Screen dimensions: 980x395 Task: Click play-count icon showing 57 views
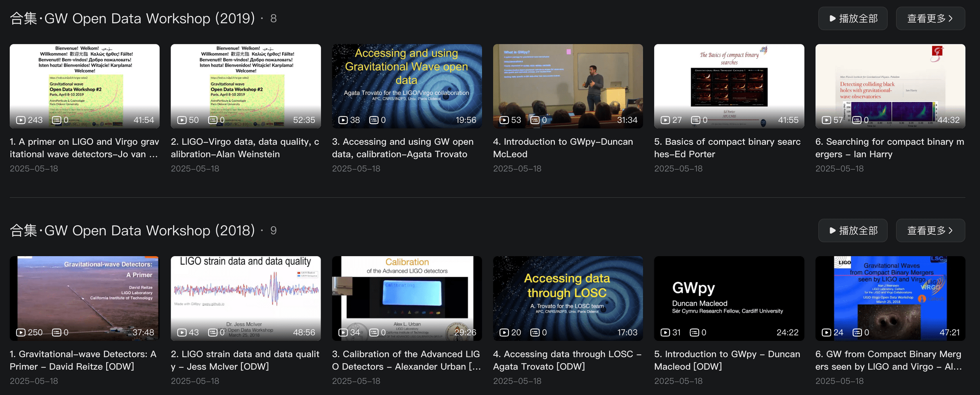(826, 120)
